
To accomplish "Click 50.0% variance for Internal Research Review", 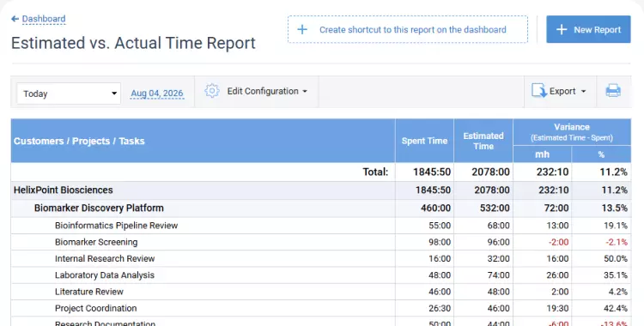I will [616, 259].
